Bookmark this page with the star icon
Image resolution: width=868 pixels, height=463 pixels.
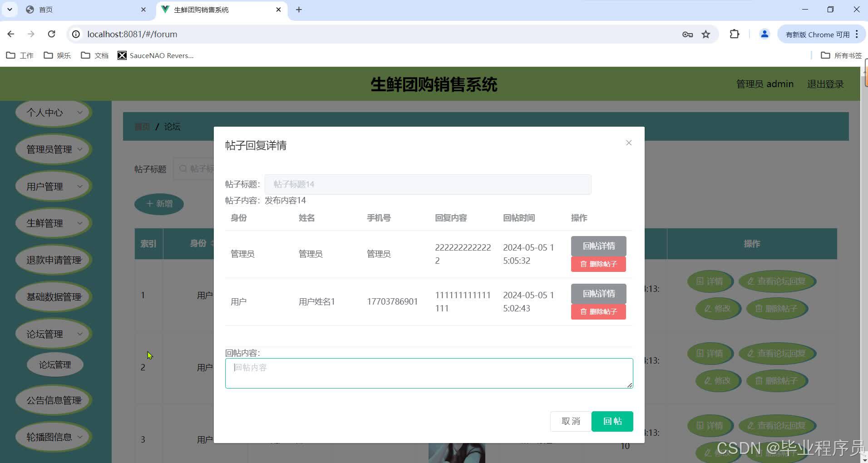pyautogui.click(x=705, y=34)
